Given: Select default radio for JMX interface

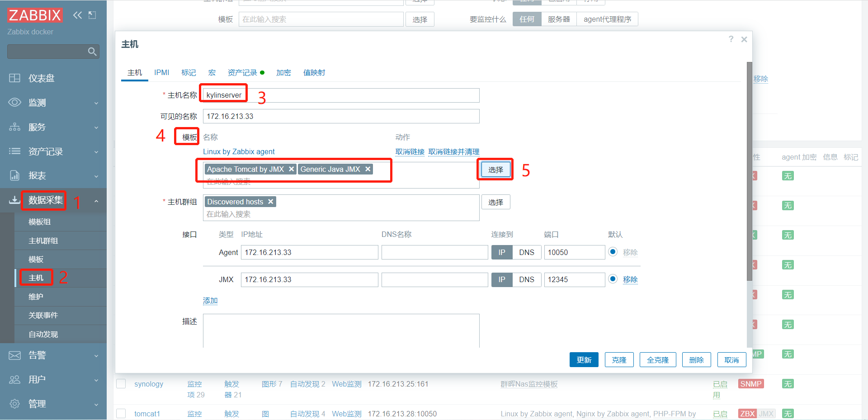Looking at the screenshot, I should tap(613, 279).
